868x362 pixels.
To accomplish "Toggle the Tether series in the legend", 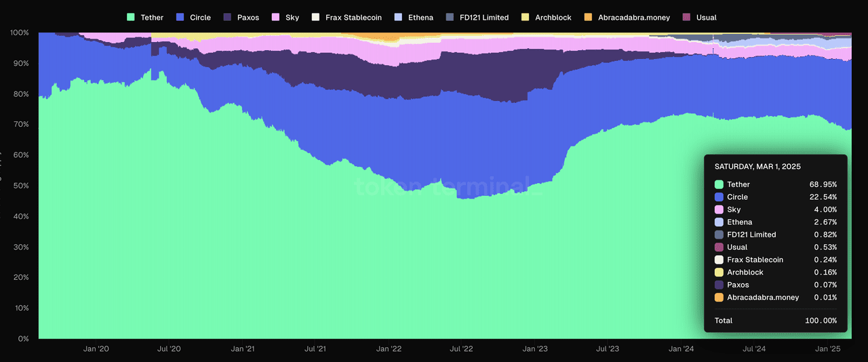I will coord(145,17).
